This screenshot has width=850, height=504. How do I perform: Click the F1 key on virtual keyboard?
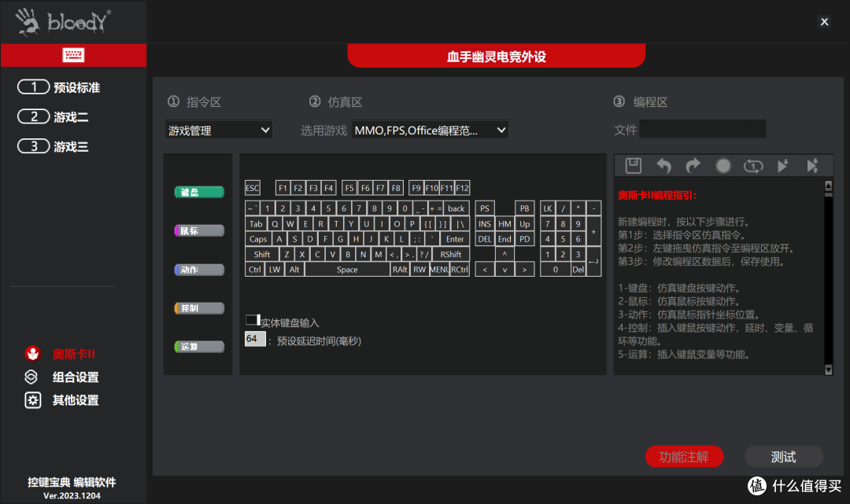pyautogui.click(x=283, y=188)
